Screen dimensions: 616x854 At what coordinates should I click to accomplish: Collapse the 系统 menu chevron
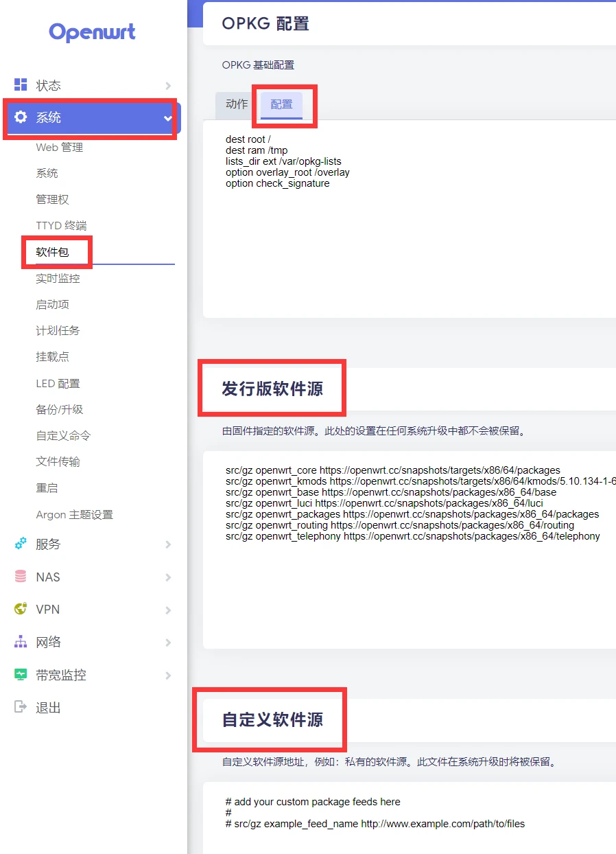[168, 118]
